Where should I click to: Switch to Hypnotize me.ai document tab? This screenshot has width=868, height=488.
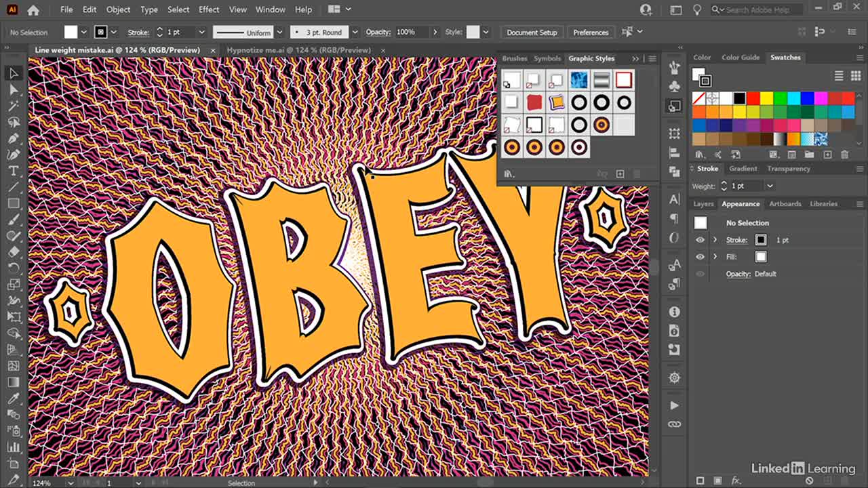click(299, 50)
